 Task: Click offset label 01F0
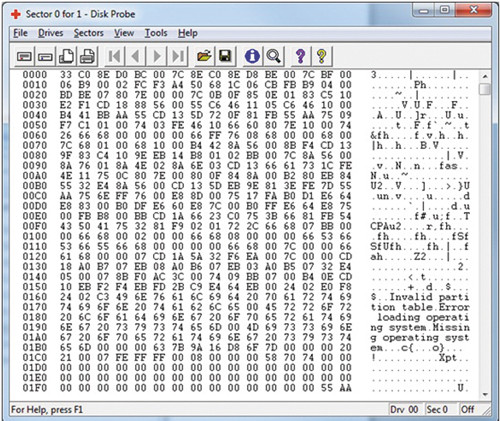pos(35,388)
